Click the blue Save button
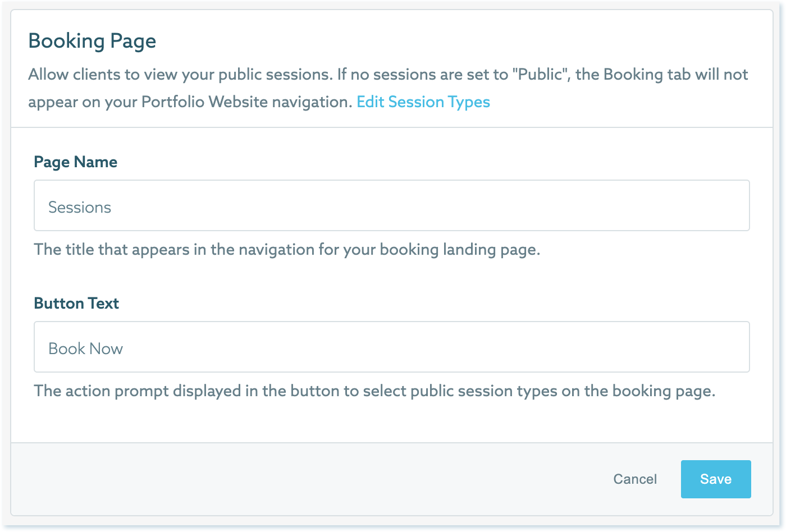Image resolution: width=786 pixels, height=532 pixels. point(715,479)
